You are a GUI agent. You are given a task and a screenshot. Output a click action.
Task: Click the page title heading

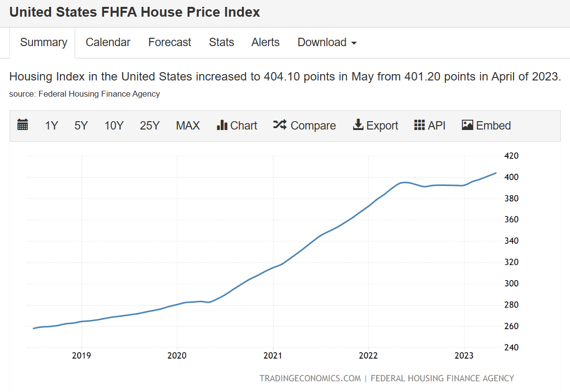(x=135, y=12)
